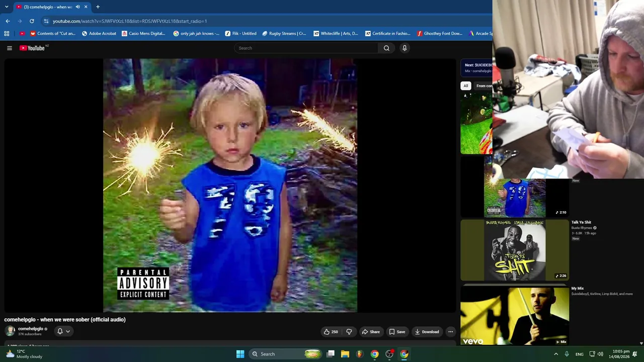Go back with the browser back arrow
Viewport: 644px width, 362px height.
pos(8,21)
